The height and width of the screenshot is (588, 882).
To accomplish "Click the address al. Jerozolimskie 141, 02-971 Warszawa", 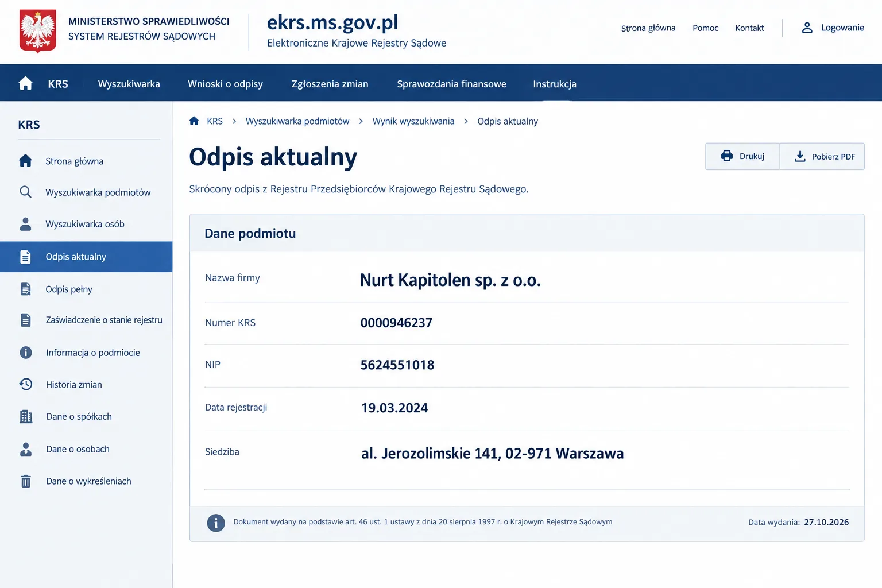I will [x=492, y=454].
